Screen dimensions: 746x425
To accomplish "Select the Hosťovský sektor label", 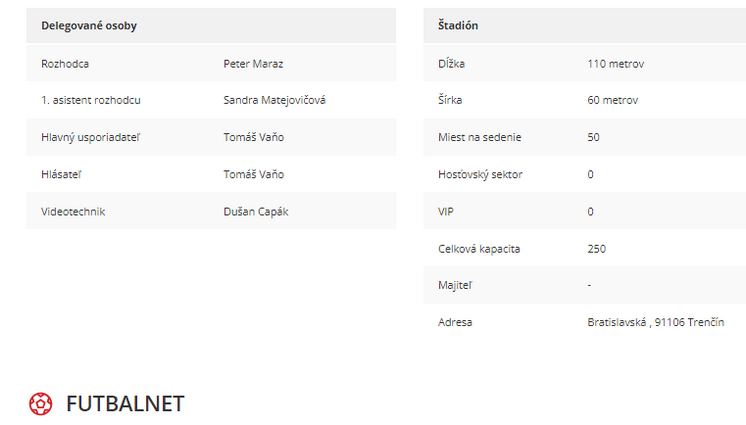I will tap(480, 174).
